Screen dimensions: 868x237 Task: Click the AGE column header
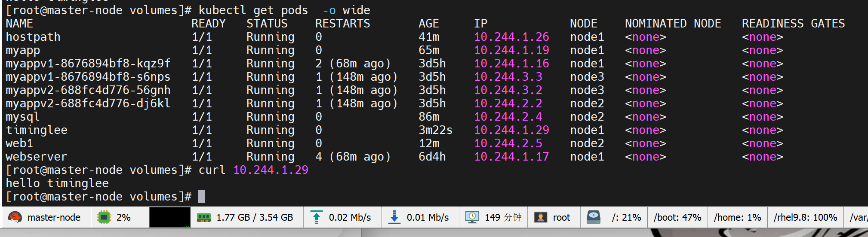pos(429,24)
